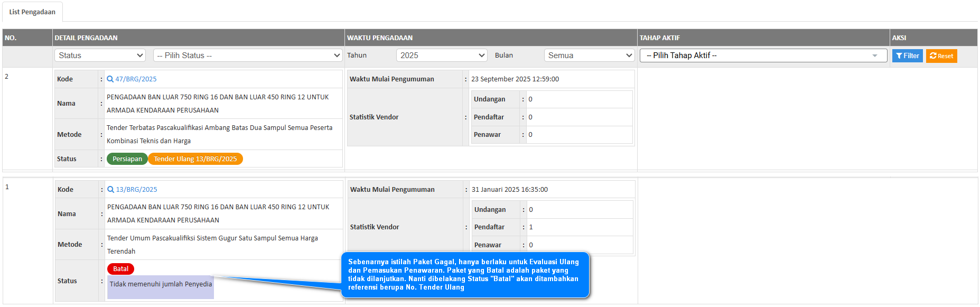Click the magnifier icon beside 47/BRG/2025
Screen dimensions: 980x307
(110, 79)
